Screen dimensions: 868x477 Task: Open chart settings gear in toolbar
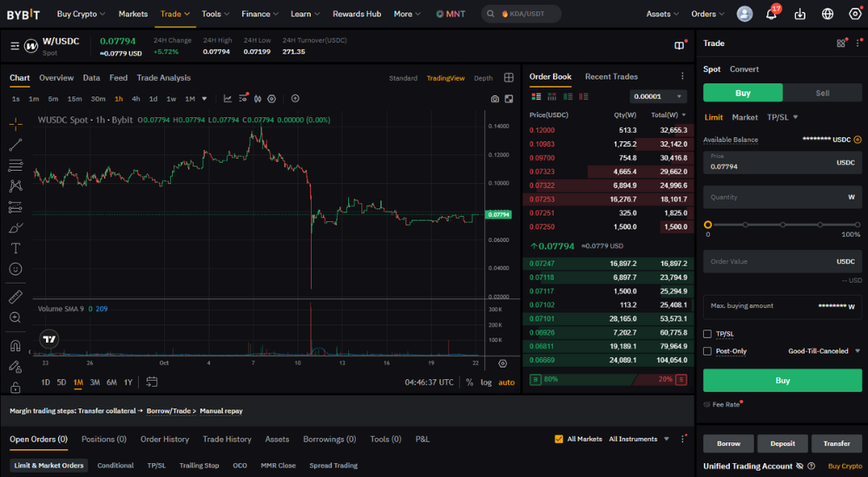[x=271, y=99]
